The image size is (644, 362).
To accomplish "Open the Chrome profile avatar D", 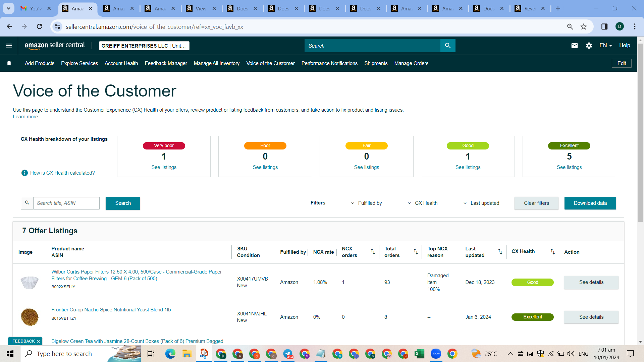I will coord(620,26).
